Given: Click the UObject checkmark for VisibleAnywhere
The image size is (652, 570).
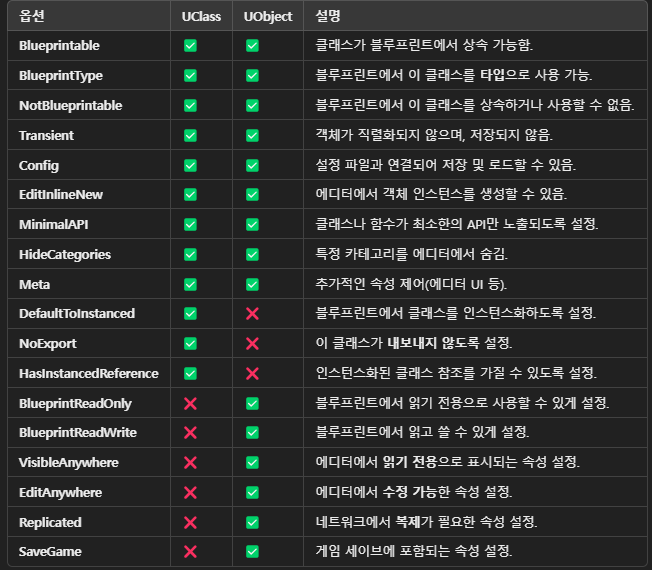Looking at the screenshot, I should (x=252, y=462).
